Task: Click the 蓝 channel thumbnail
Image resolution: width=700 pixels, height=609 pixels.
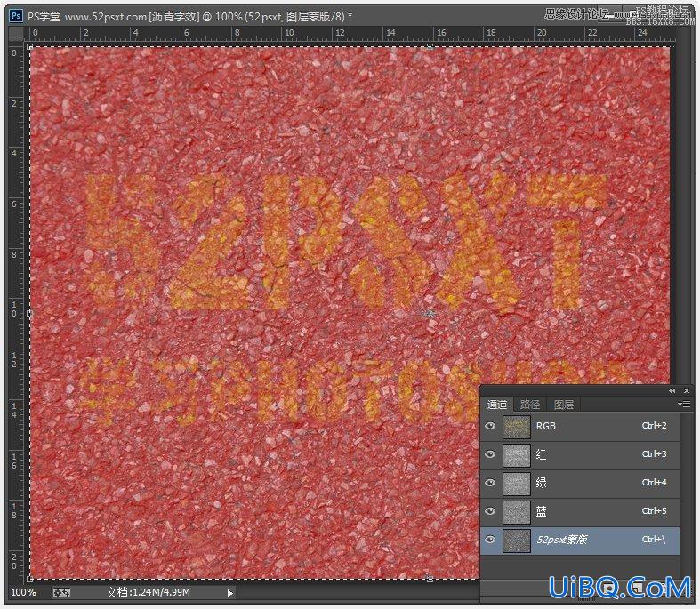Action: tap(517, 512)
